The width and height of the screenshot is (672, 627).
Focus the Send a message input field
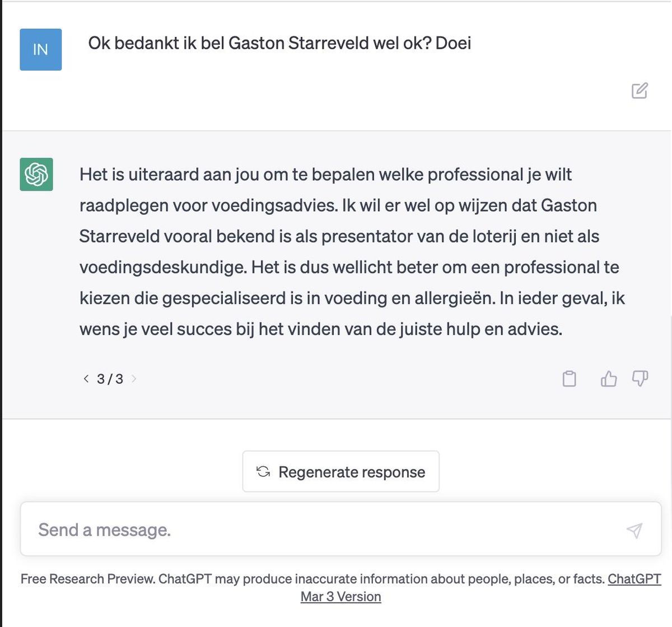pyautogui.click(x=325, y=530)
